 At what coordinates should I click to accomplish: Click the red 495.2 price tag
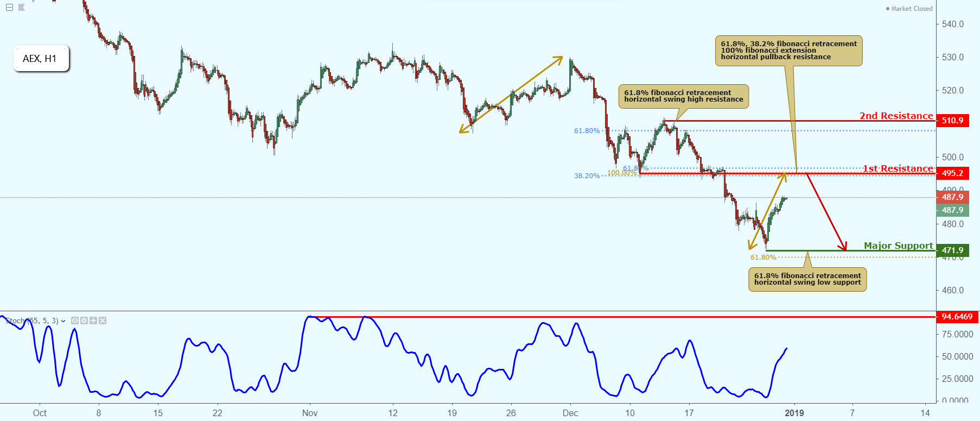coord(952,173)
